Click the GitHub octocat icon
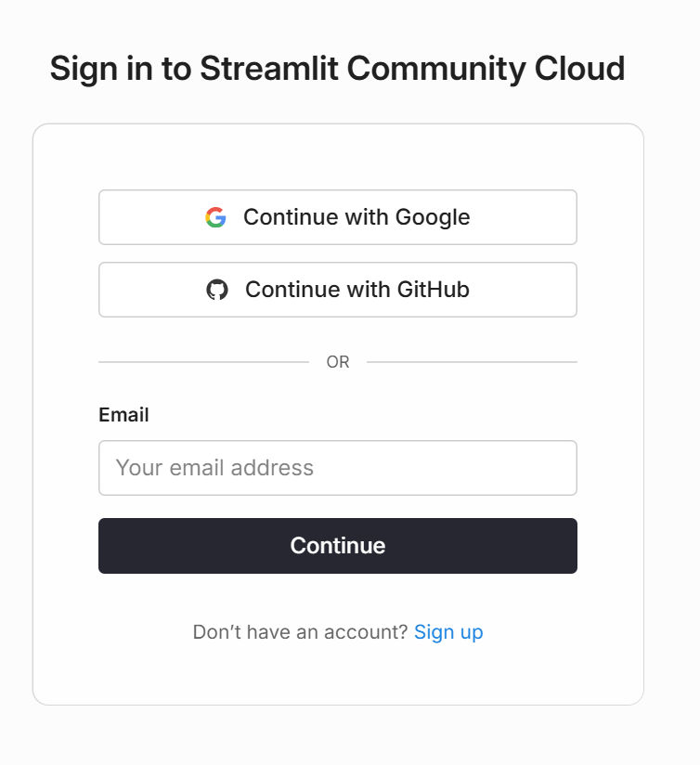Image resolution: width=700 pixels, height=765 pixels. [217, 290]
